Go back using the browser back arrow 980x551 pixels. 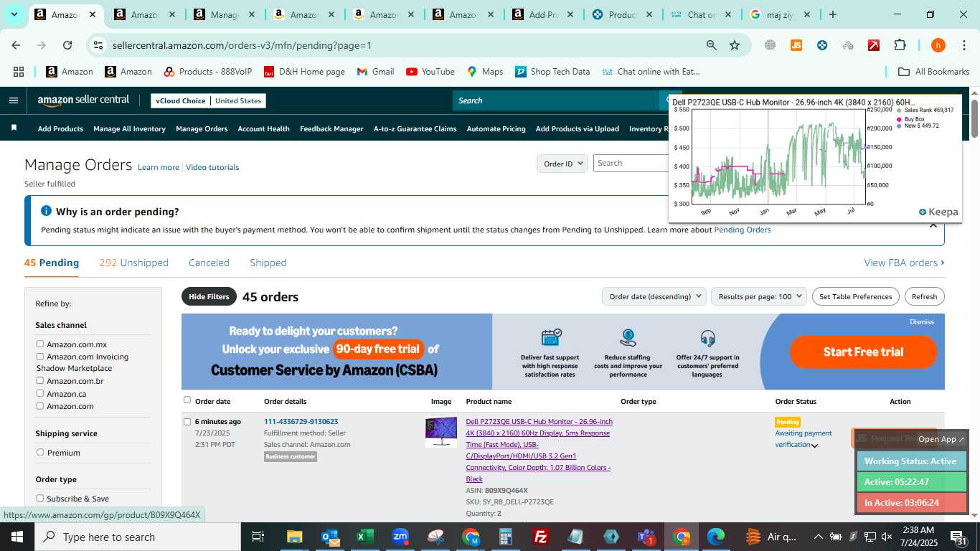pos(16,45)
